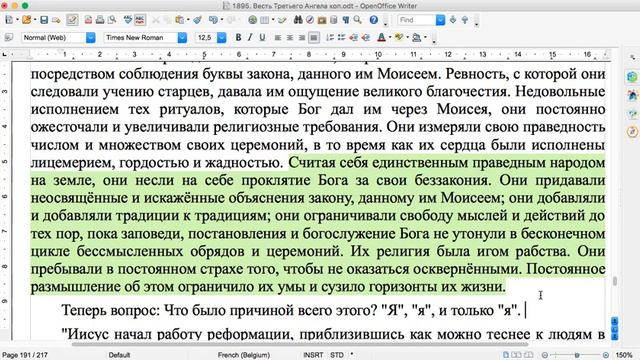Click the 'Page 191 / 217' status field

click(25, 355)
